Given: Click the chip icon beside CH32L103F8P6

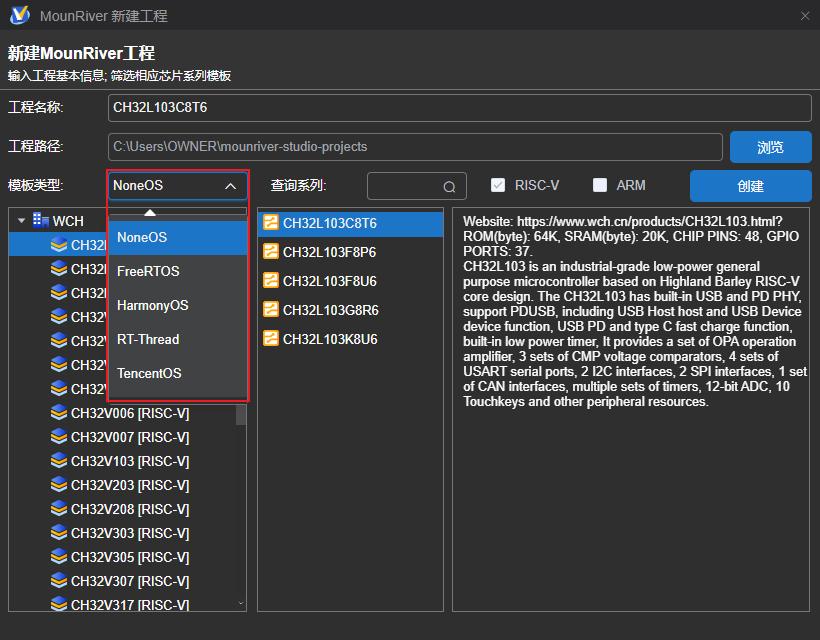Looking at the screenshot, I should pyautogui.click(x=271, y=252).
